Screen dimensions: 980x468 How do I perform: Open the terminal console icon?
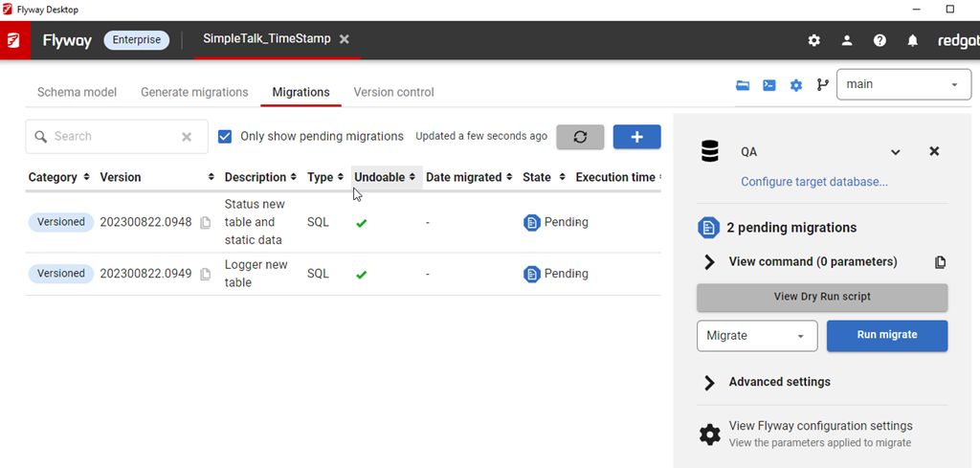(769, 85)
